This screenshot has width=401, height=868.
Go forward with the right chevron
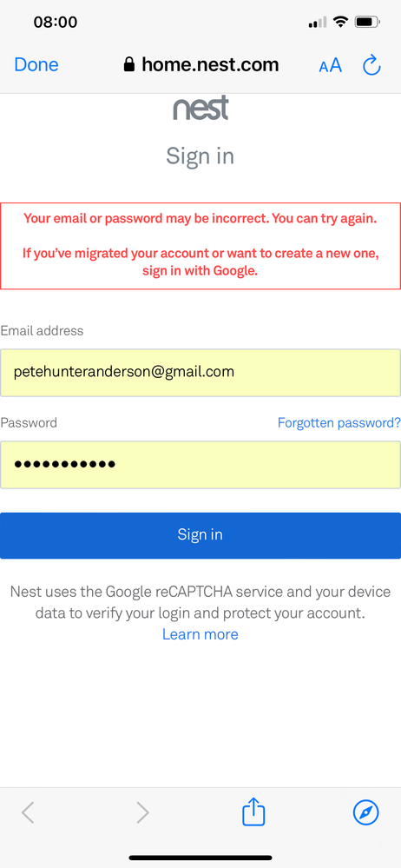point(142,812)
